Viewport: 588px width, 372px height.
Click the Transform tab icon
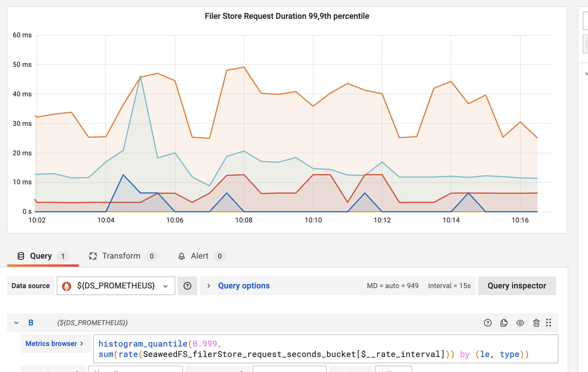pos(93,256)
